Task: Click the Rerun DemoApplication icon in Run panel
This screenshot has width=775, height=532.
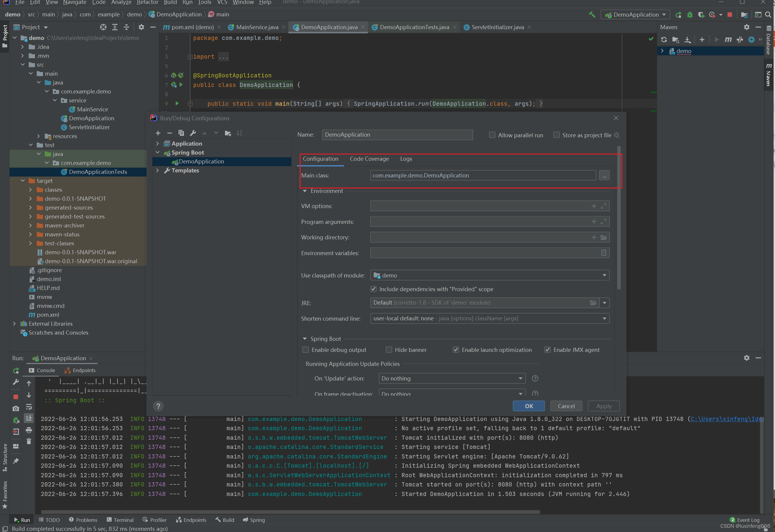Action: pos(16,371)
